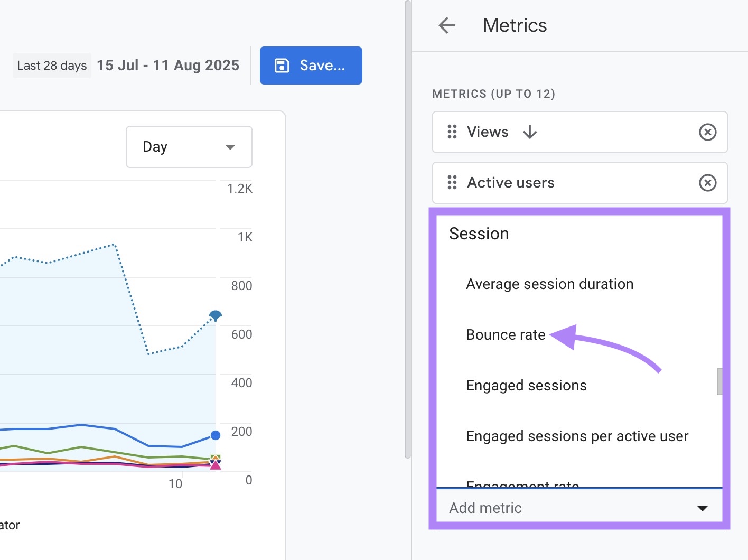Click the Save button
This screenshot has height=560, width=748.
311,65
